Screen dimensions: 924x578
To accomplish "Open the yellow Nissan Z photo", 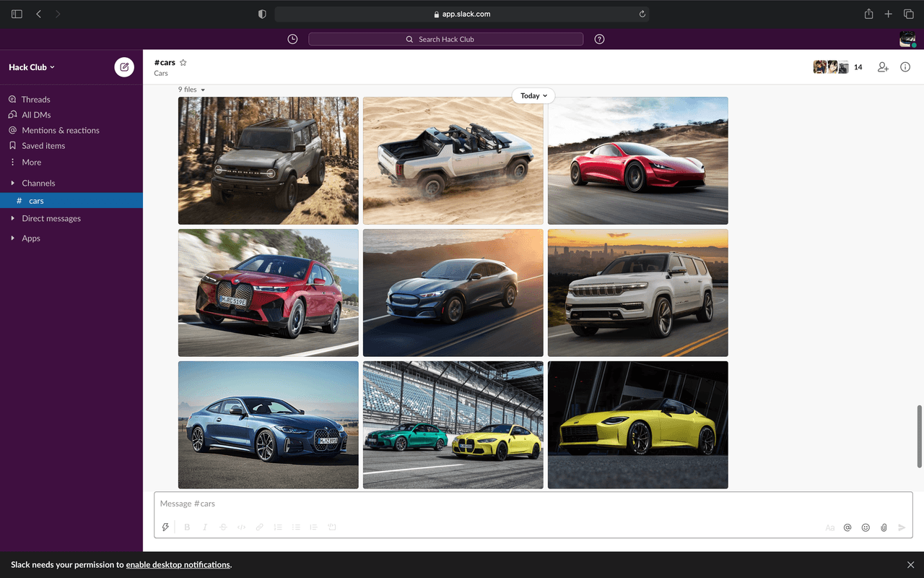I will click(x=638, y=425).
